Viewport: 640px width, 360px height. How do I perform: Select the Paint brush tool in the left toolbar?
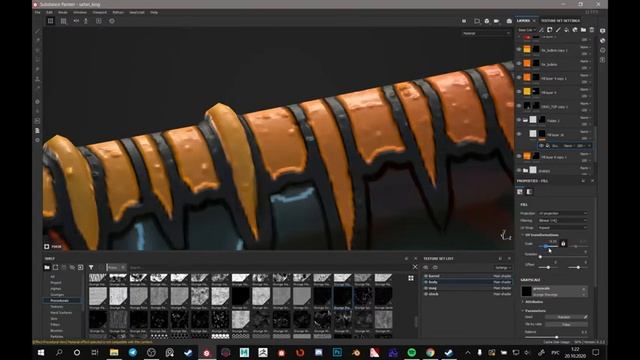tap(38, 31)
